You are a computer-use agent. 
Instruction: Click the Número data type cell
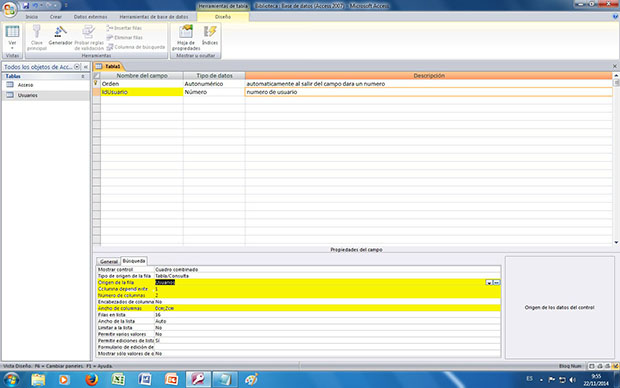click(x=214, y=92)
